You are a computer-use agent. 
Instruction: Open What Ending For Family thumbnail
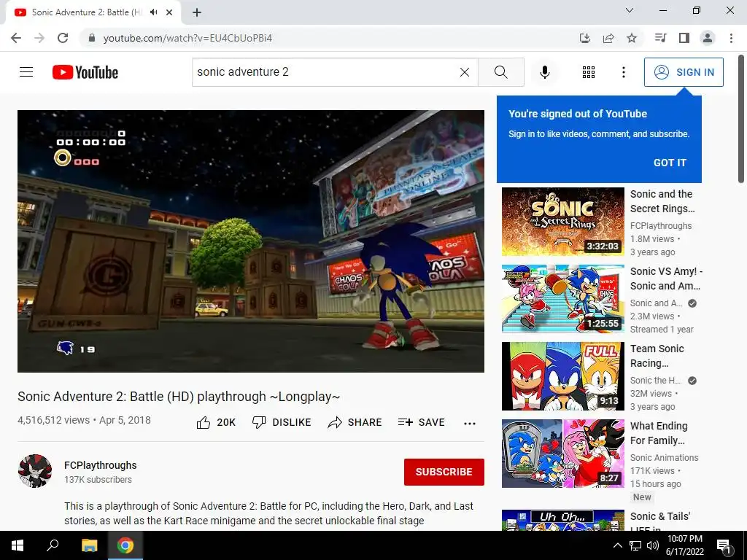(562, 454)
